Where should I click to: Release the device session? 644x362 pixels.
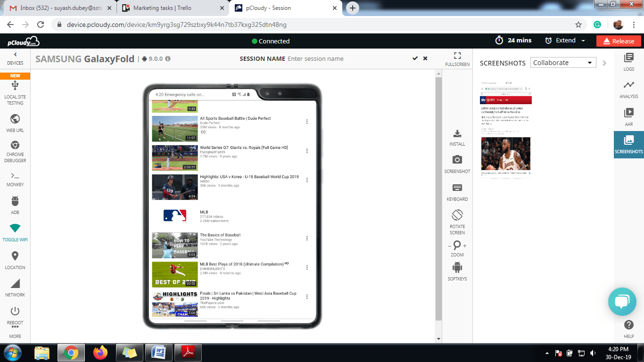(619, 41)
